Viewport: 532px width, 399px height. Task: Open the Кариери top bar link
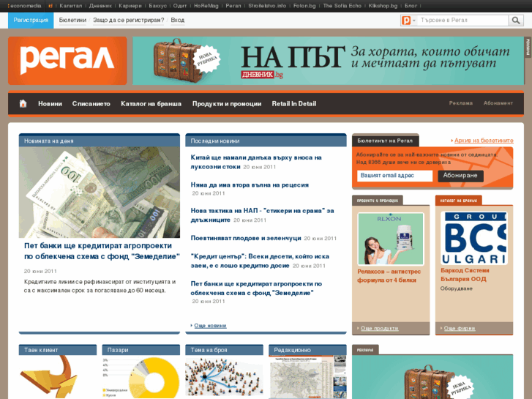[130, 6]
